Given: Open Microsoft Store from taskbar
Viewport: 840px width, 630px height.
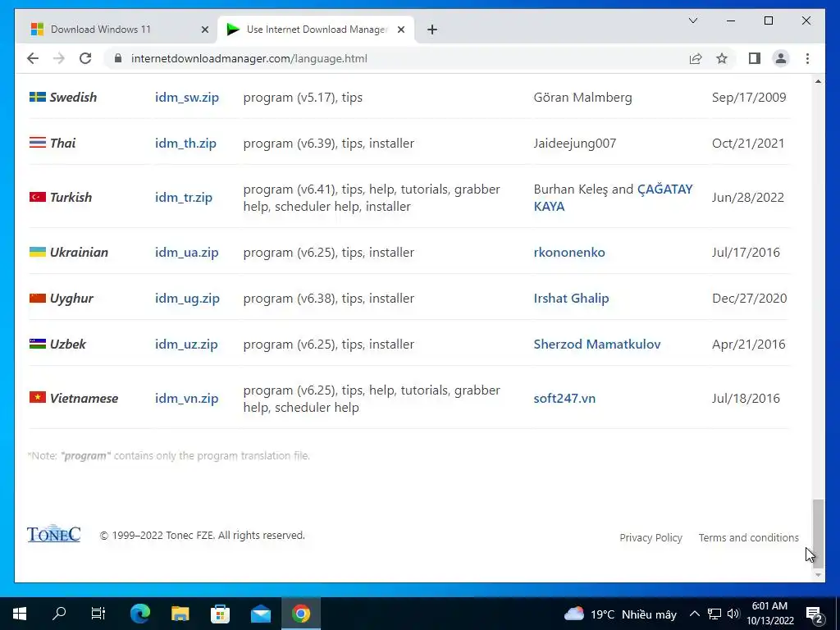Looking at the screenshot, I should point(220,614).
